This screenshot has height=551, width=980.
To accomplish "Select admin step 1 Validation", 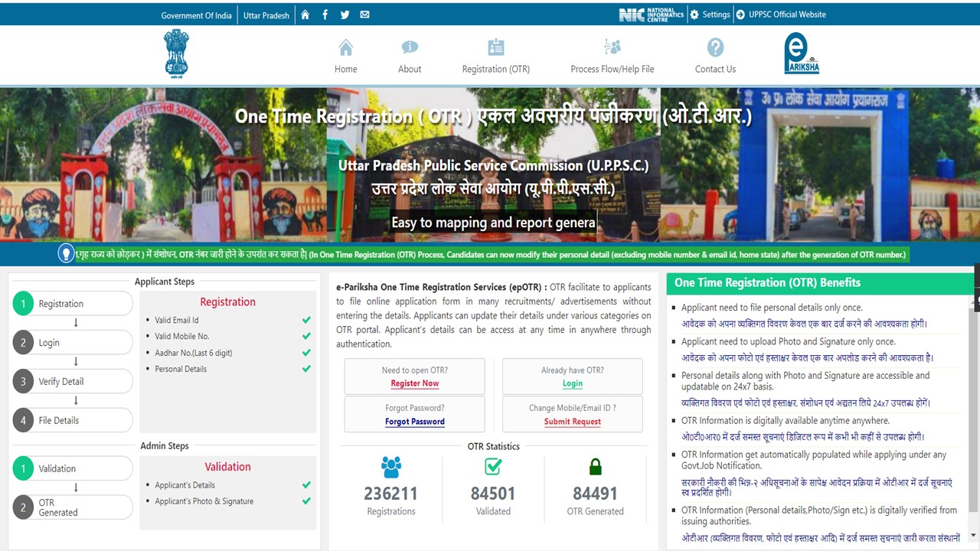I will 73,468.
